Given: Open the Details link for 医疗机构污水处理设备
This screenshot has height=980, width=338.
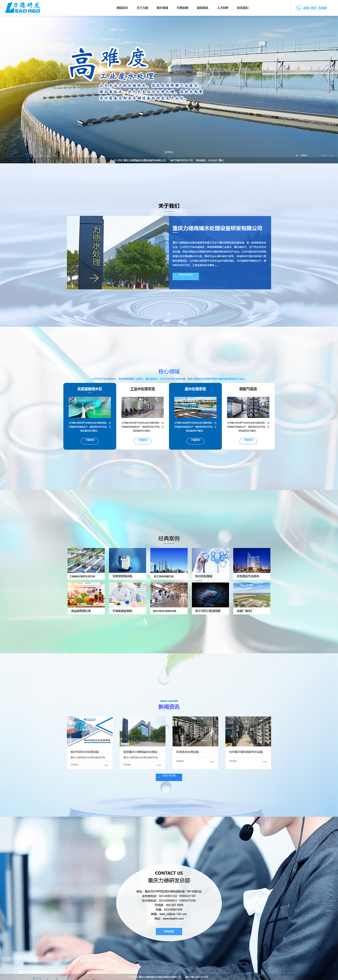Looking at the screenshot, I should [x=75, y=765].
